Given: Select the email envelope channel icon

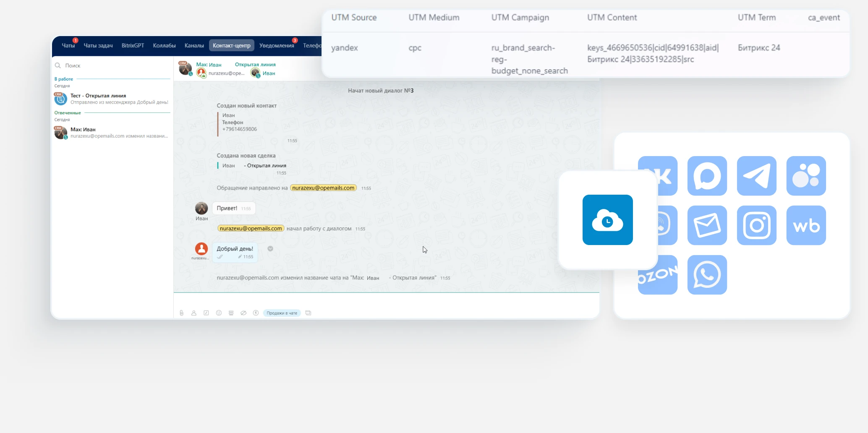Looking at the screenshot, I should pos(707,225).
